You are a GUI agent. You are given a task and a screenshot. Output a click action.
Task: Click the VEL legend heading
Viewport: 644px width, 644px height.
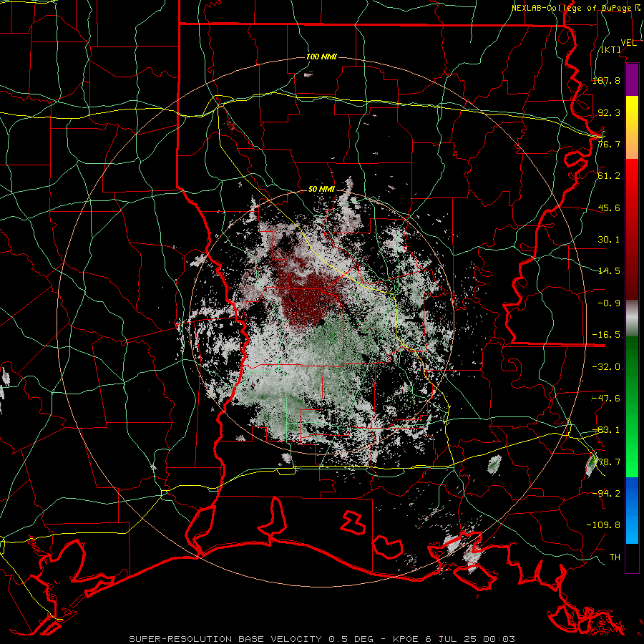pyautogui.click(x=628, y=43)
